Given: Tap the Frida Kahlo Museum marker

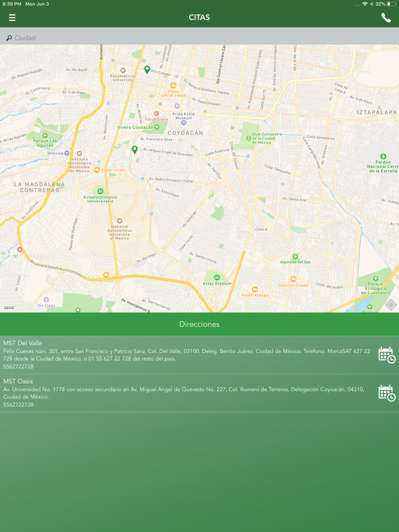Looking at the screenshot, I should tap(184, 122).
